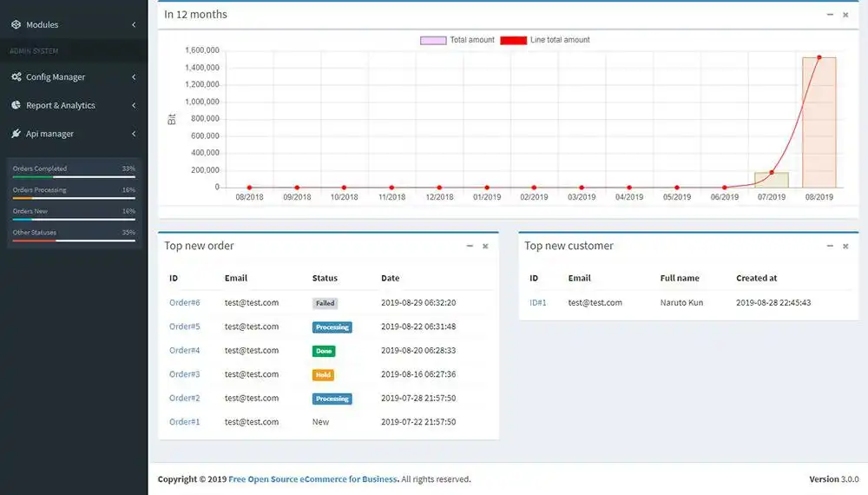Screen dimensions: 868x495
Task: Expand the Report & Analytics chevron
Action: 134,105
